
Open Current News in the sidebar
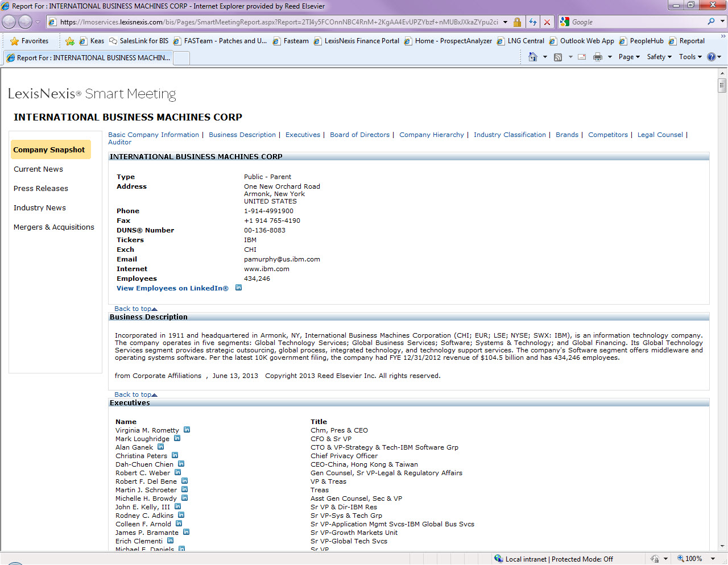pyautogui.click(x=38, y=169)
